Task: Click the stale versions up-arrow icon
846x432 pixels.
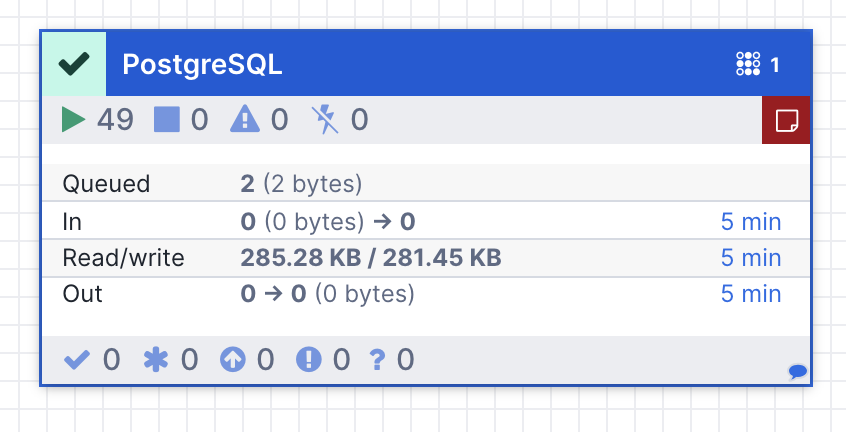Action: click(x=233, y=360)
